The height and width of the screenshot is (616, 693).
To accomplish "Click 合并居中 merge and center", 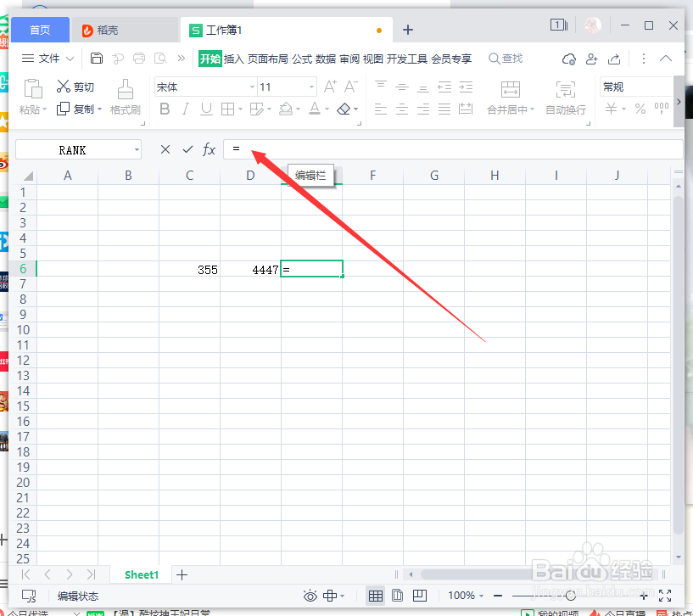I will point(511,98).
